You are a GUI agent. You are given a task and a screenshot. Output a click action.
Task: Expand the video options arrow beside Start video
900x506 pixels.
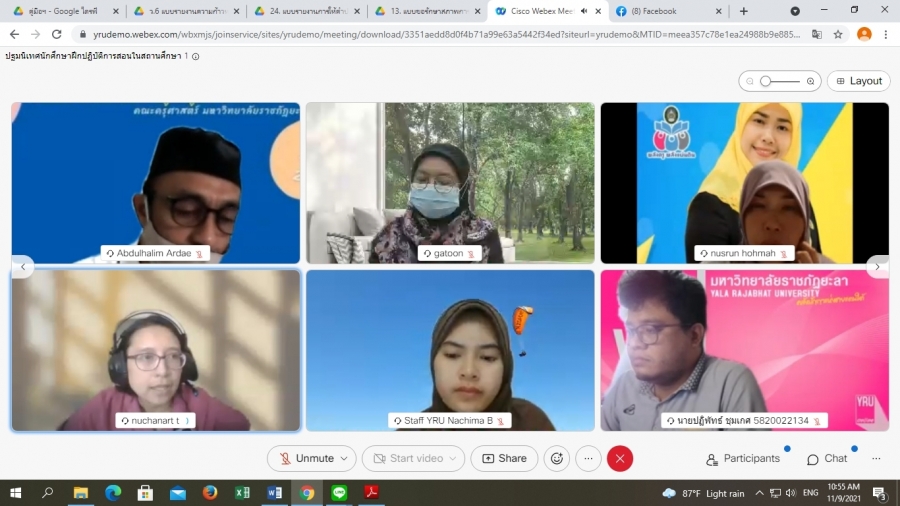[454, 458]
